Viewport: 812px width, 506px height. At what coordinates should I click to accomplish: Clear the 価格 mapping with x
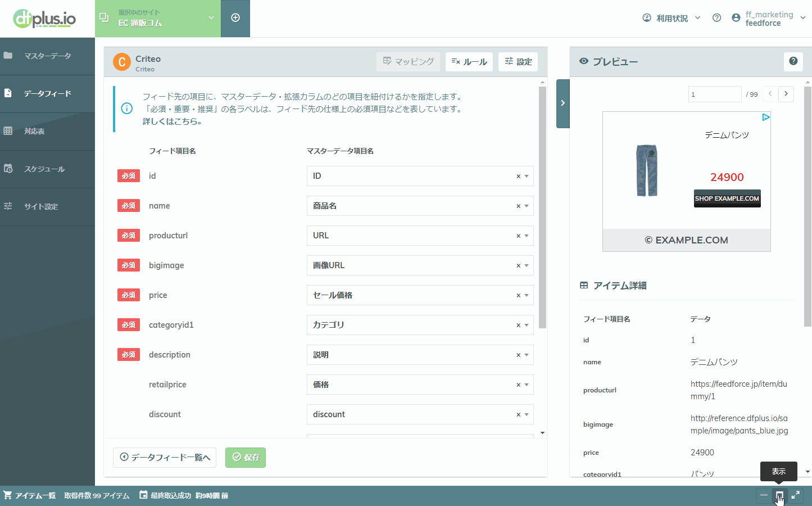(518, 385)
